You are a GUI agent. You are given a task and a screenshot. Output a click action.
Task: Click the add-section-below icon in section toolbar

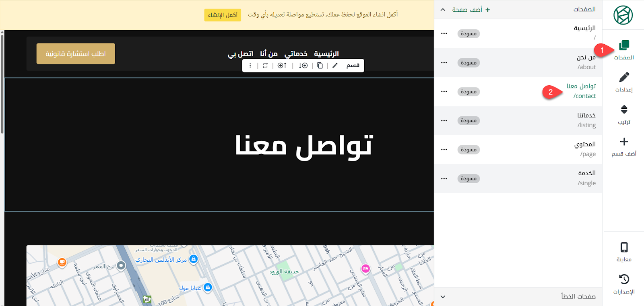coord(303,66)
